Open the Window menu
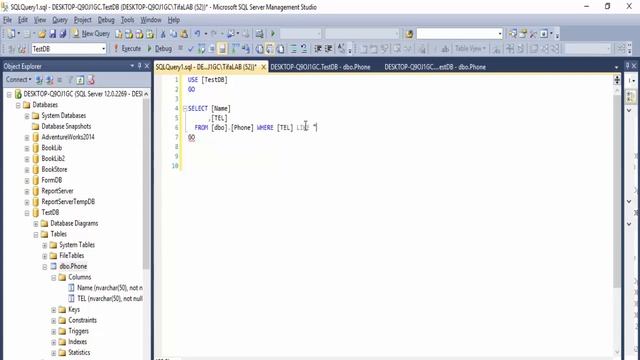The image size is (640, 360). 151,20
